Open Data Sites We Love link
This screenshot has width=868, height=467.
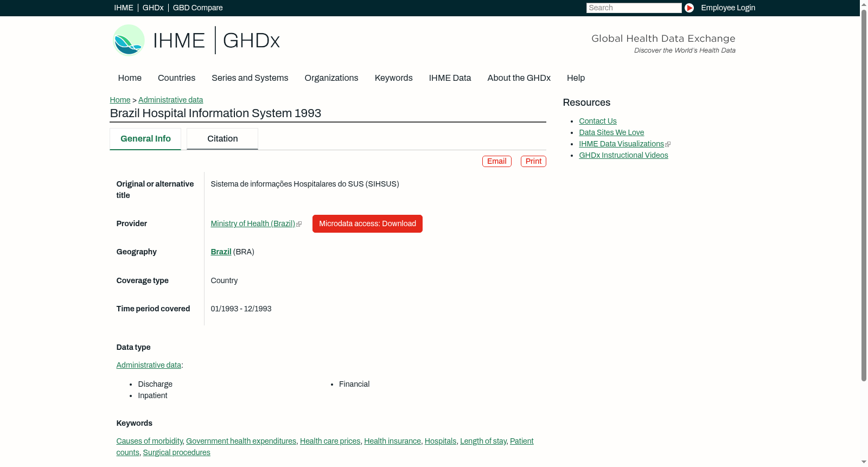(x=611, y=132)
